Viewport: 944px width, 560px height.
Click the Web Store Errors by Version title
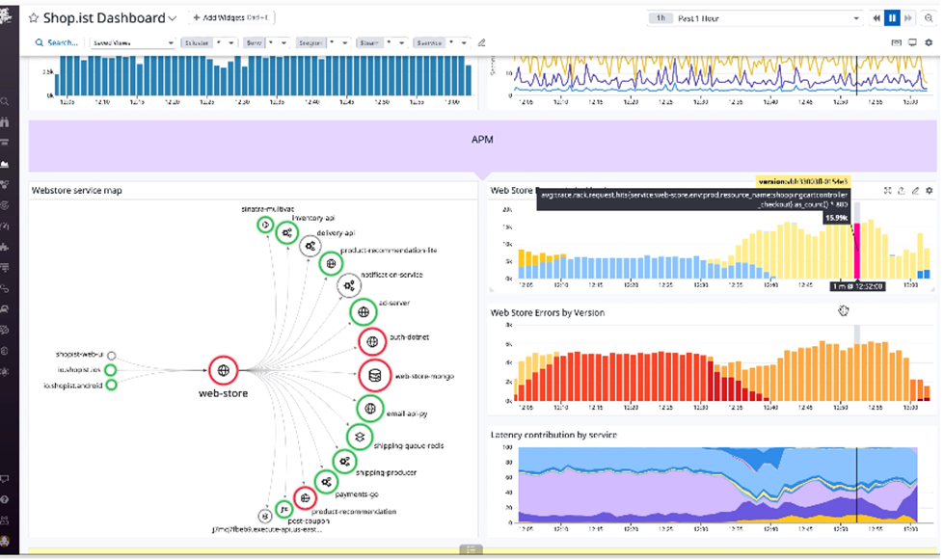pos(548,313)
